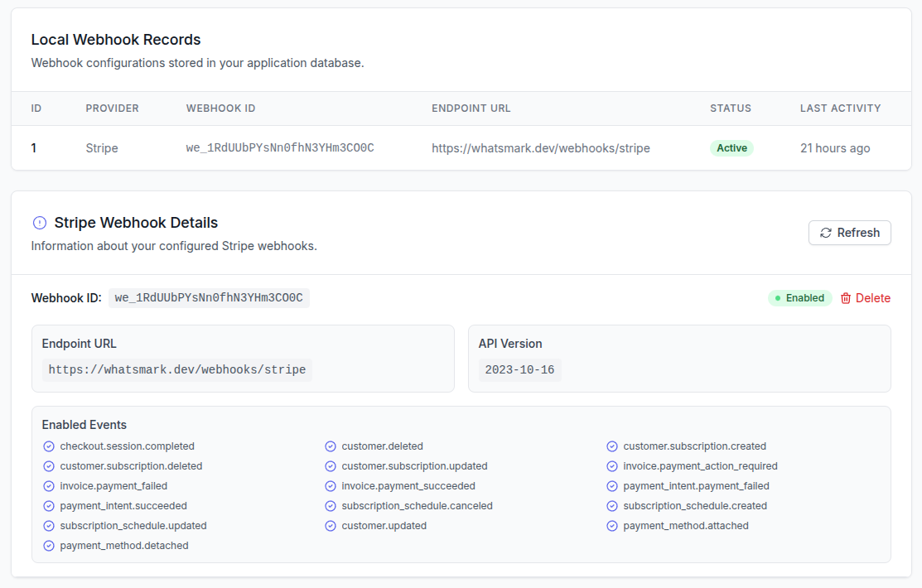Click check icon beside customer.updated

331,526
